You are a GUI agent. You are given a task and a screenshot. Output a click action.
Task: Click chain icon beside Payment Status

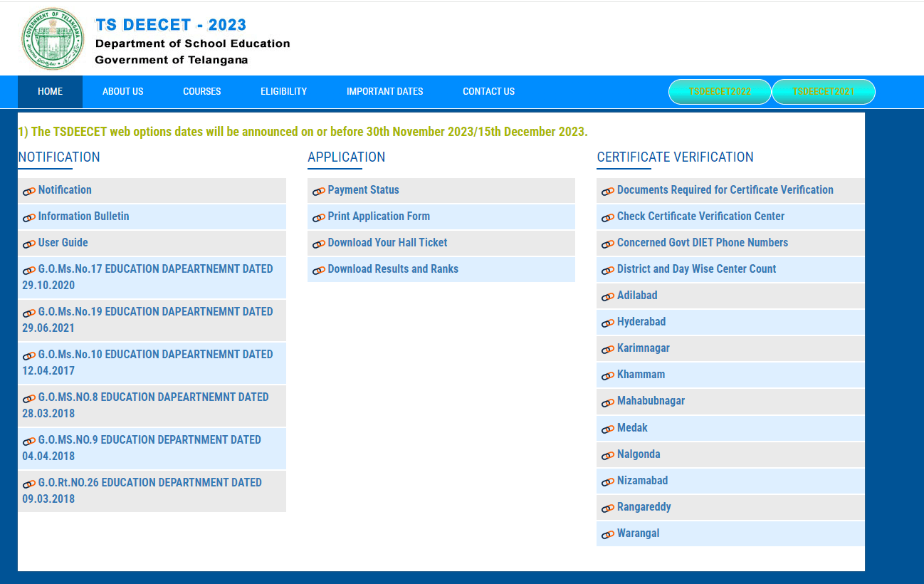tap(319, 191)
